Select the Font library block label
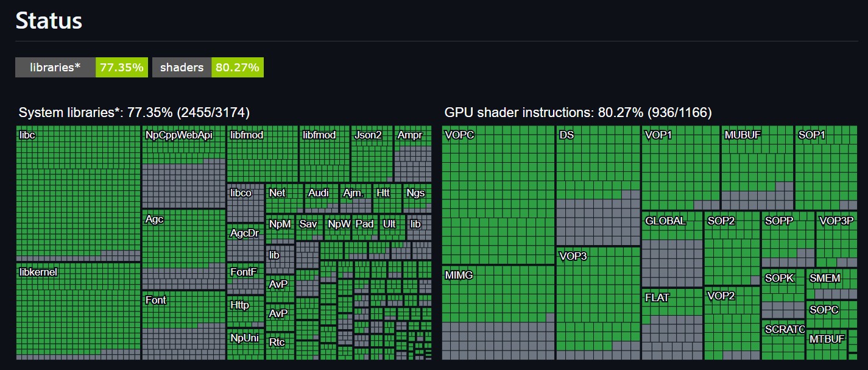 [x=155, y=300]
